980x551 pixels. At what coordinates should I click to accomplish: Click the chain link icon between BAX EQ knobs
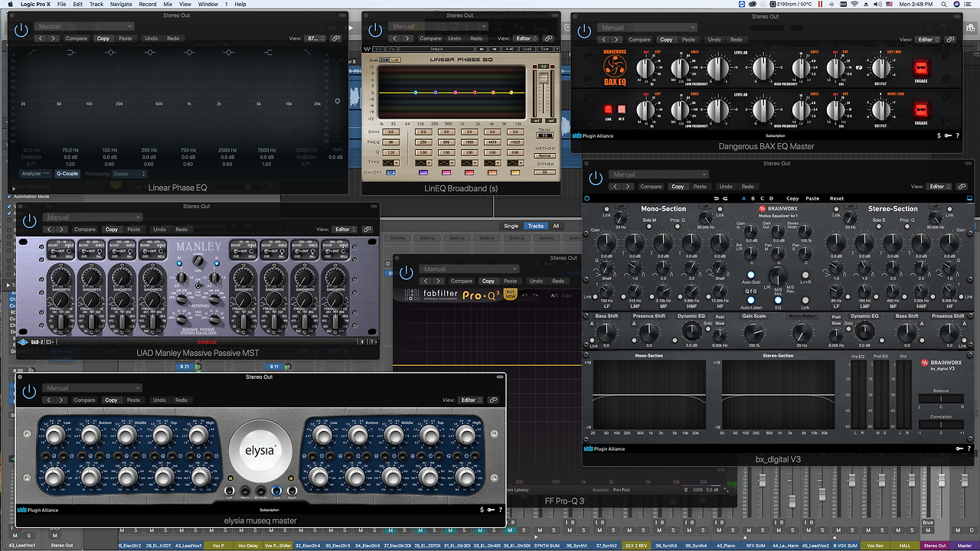858,68
